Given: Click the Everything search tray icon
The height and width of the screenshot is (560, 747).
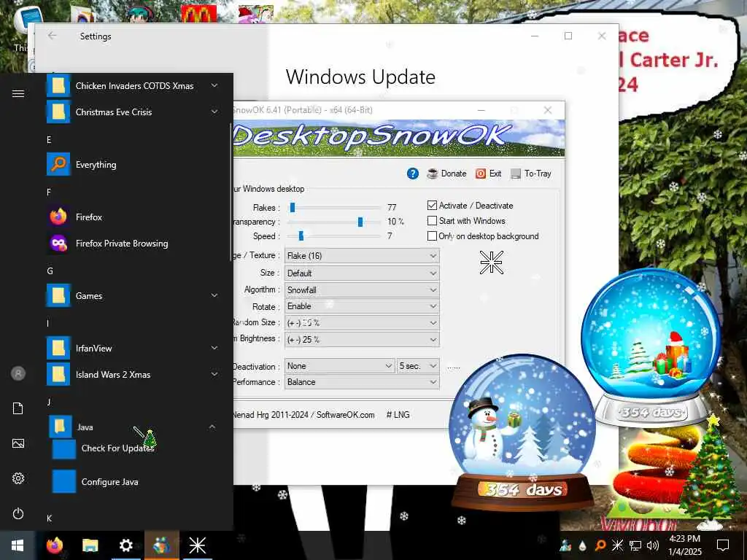Looking at the screenshot, I should point(600,545).
